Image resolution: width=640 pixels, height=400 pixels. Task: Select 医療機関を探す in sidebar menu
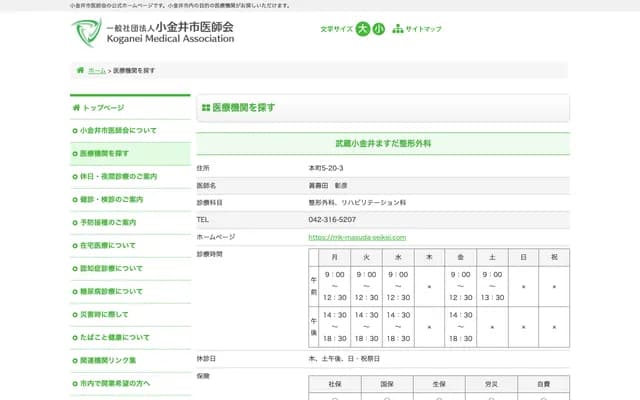(x=104, y=154)
